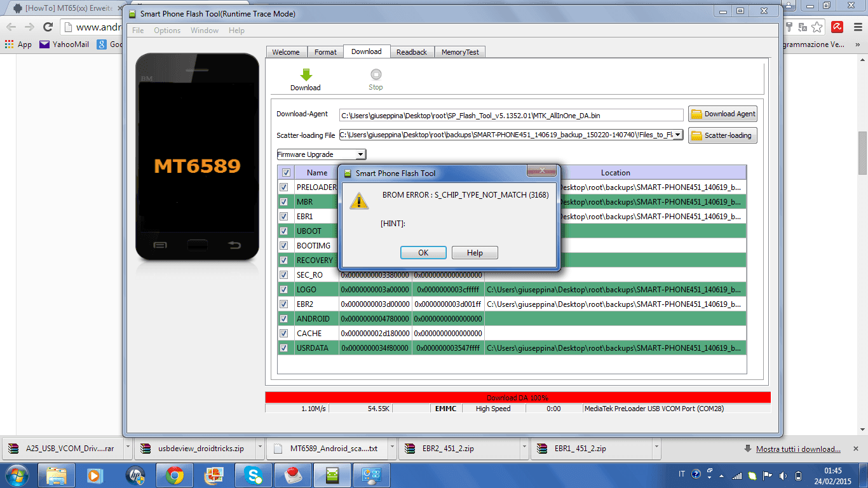Screen dimensions: 868x488
Task: Click Chrome's back arrow icon
Action: tap(11, 27)
